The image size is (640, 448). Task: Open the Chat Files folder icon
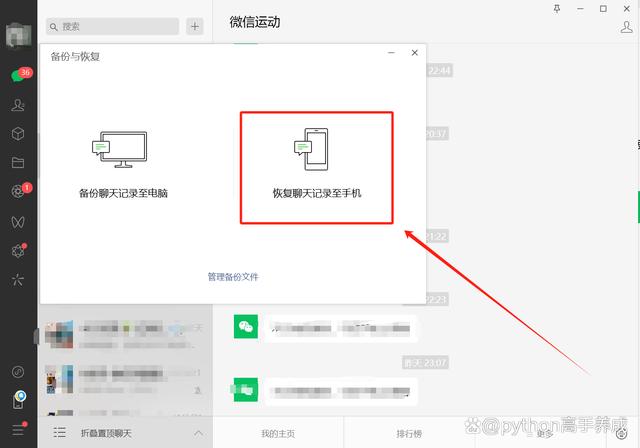click(18, 163)
